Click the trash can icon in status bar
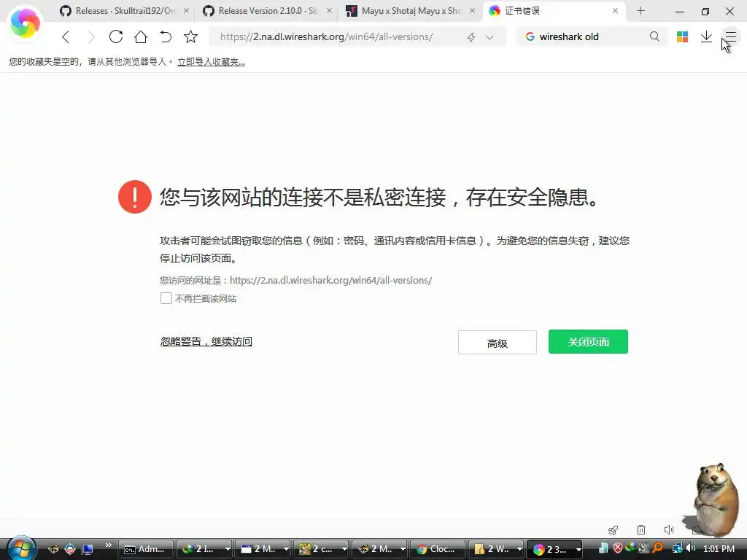The width and height of the screenshot is (747, 560). click(641, 529)
